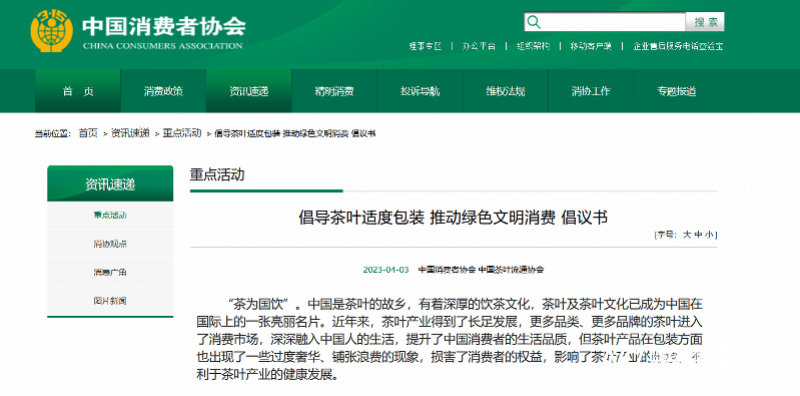Viewport: 800px width, 396px height.
Task: Open the 企业售后服务电话查询 link
Action: (678, 46)
